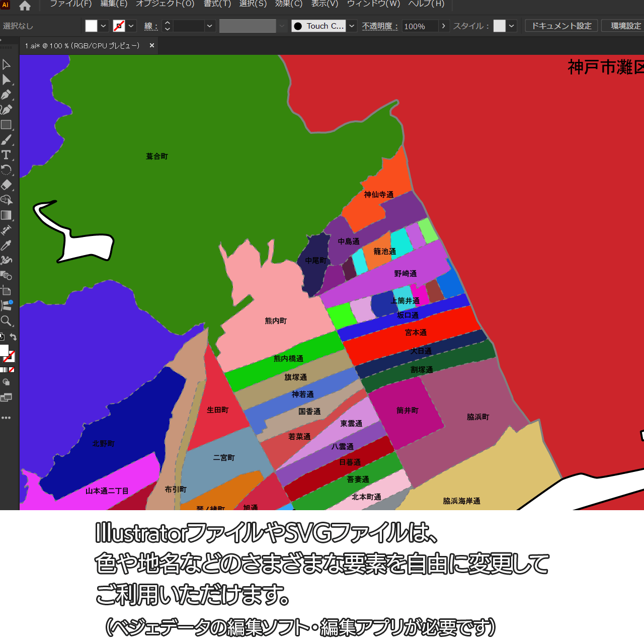Activate the Type tool
644x644 pixels.
click(7, 155)
